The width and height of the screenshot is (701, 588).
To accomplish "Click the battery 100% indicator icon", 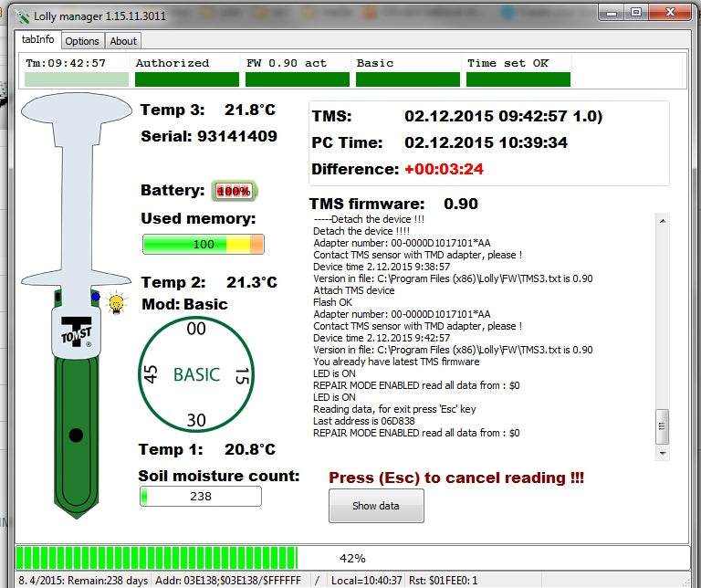I will tap(235, 191).
